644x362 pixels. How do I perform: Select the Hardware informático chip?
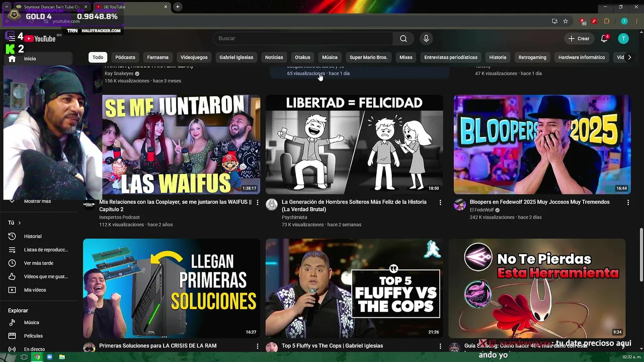tap(582, 57)
